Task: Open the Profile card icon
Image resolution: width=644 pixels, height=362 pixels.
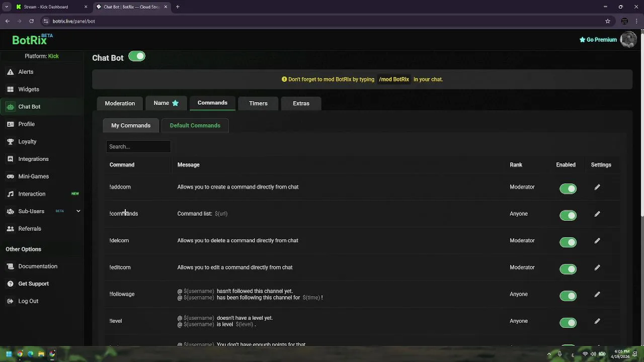Action: pyautogui.click(x=10, y=124)
